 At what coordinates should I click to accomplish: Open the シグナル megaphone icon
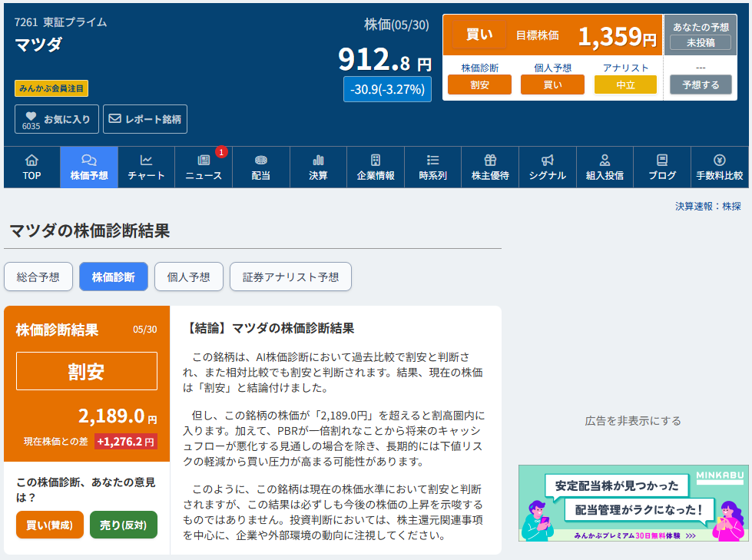pos(548,160)
